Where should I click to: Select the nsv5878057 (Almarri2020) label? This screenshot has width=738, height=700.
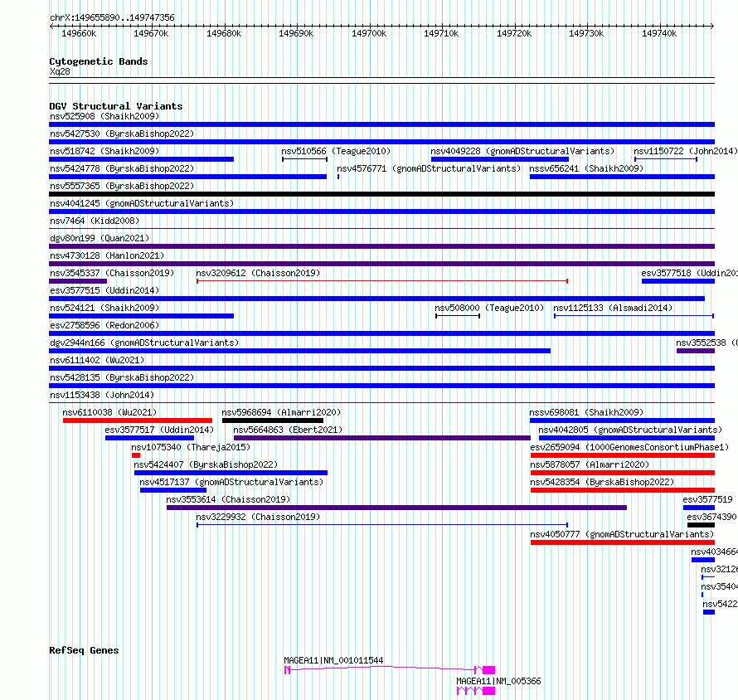(590, 464)
